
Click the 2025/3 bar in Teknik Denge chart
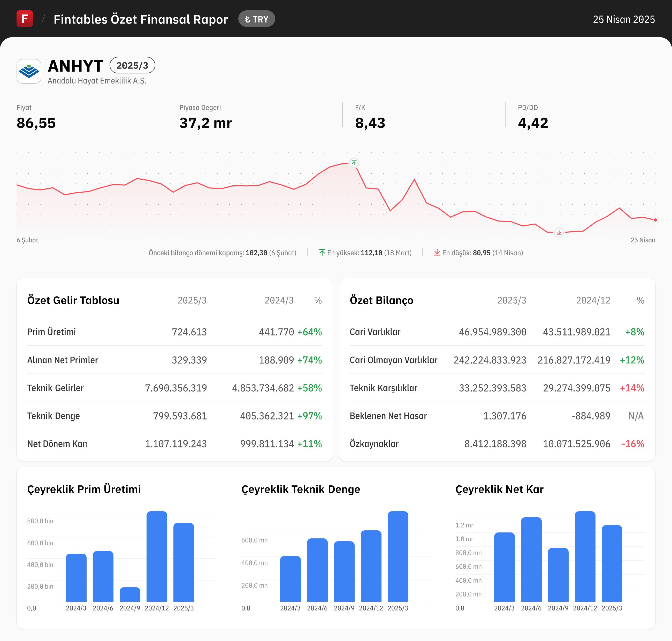tap(398, 556)
